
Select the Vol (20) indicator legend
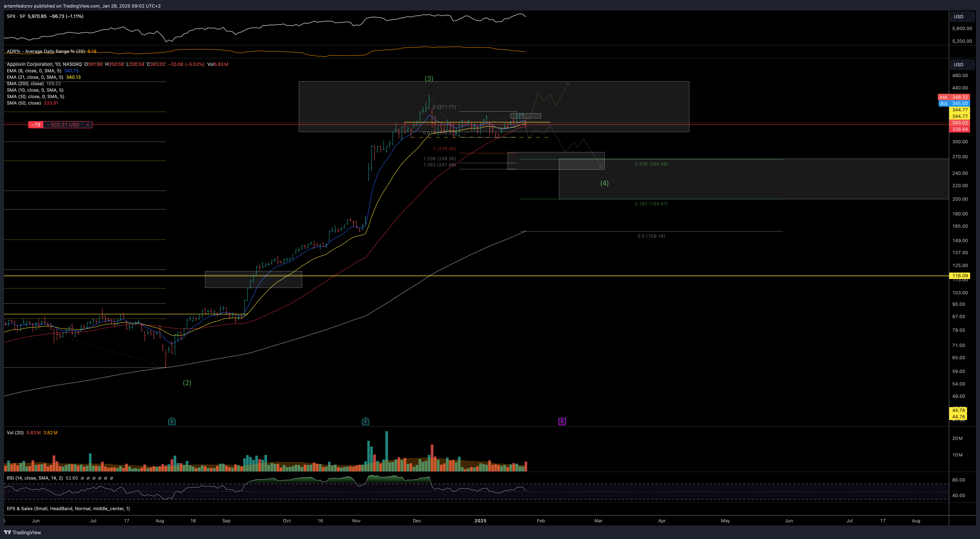[x=15, y=433]
